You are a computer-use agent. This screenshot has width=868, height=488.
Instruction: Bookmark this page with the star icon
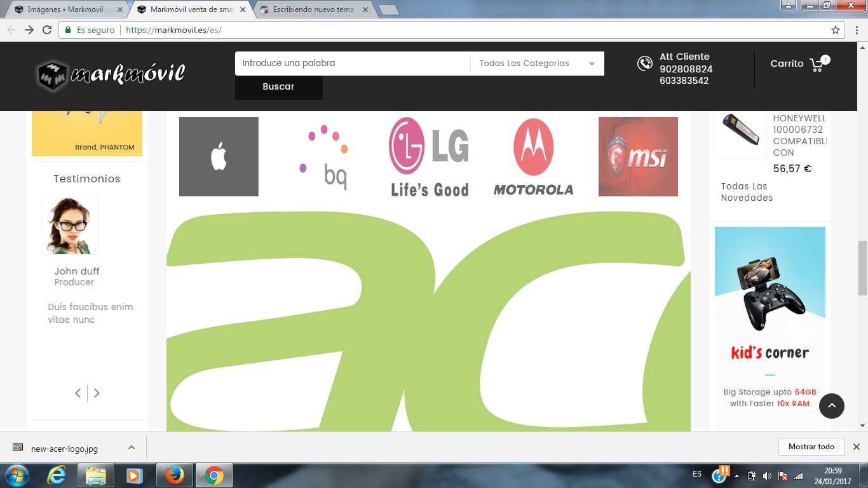click(x=836, y=30)
